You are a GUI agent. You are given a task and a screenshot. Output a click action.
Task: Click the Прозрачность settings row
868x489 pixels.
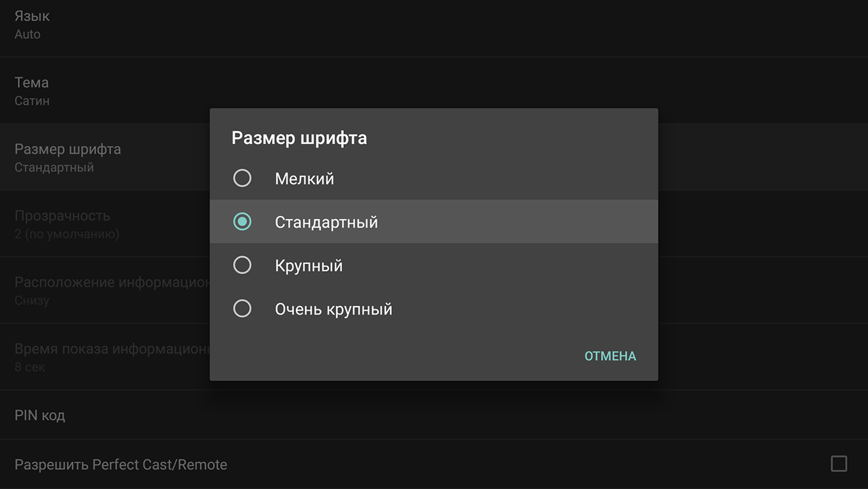(x=105, y=224)
